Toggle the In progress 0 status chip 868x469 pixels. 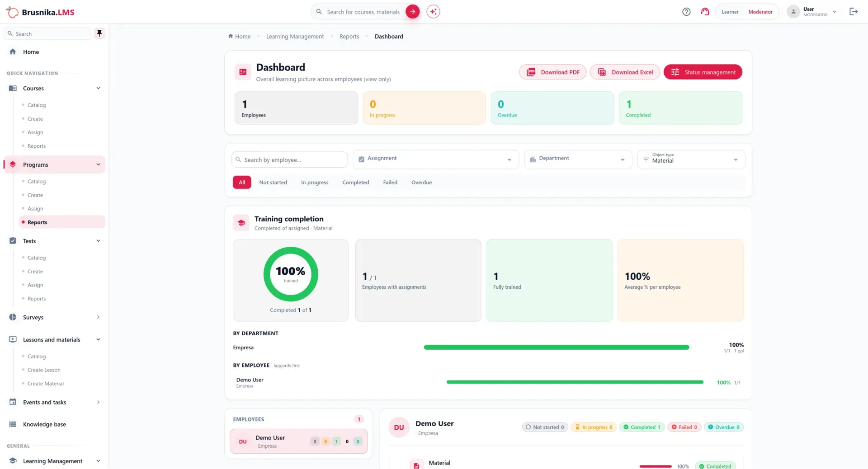point(594,427)
